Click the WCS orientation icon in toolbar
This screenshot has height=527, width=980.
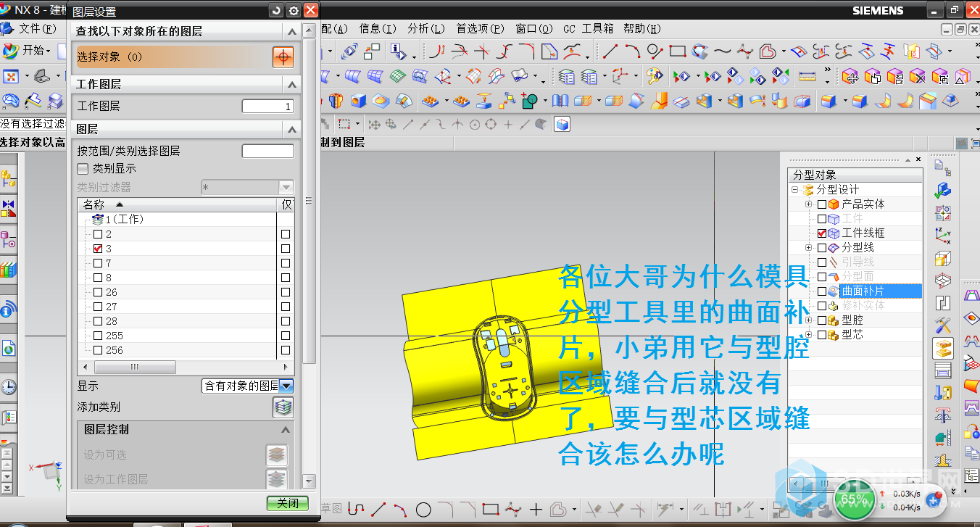[619, 76]
